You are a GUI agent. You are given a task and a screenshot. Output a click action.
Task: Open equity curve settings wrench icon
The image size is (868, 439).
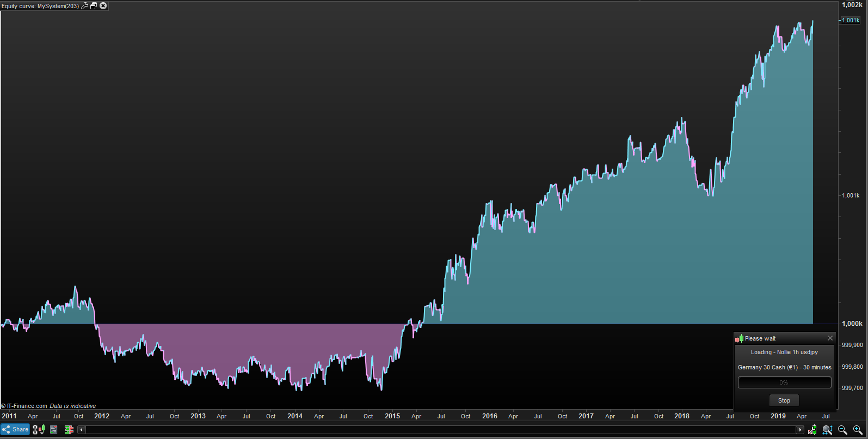(x=84, y=6)
